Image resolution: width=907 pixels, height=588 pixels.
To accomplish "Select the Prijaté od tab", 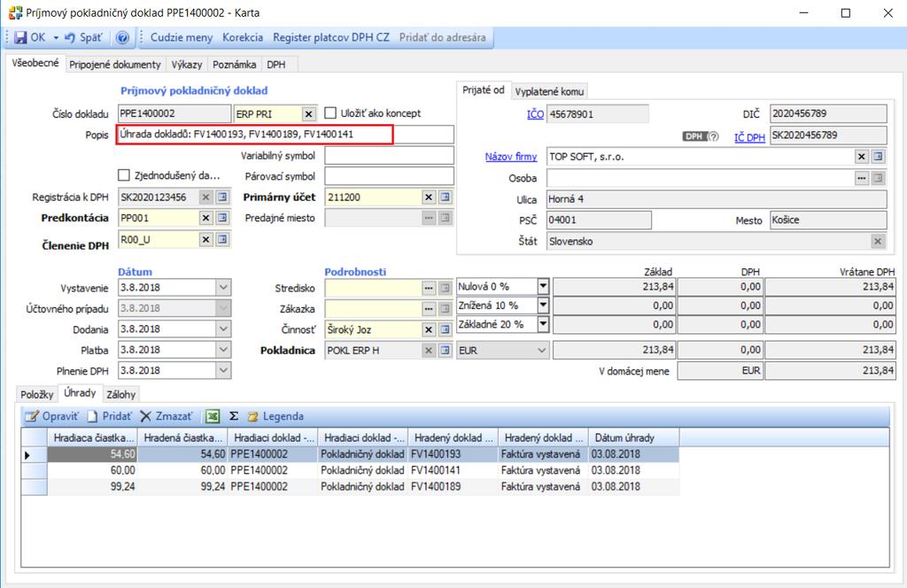I will point(483,90).
